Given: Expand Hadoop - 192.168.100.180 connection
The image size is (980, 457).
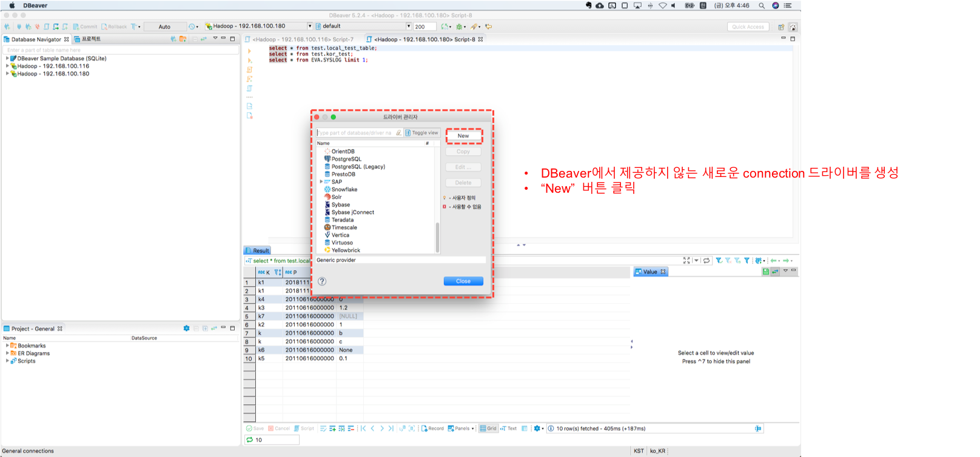Looking at the screenshot, I should point(7,74).
